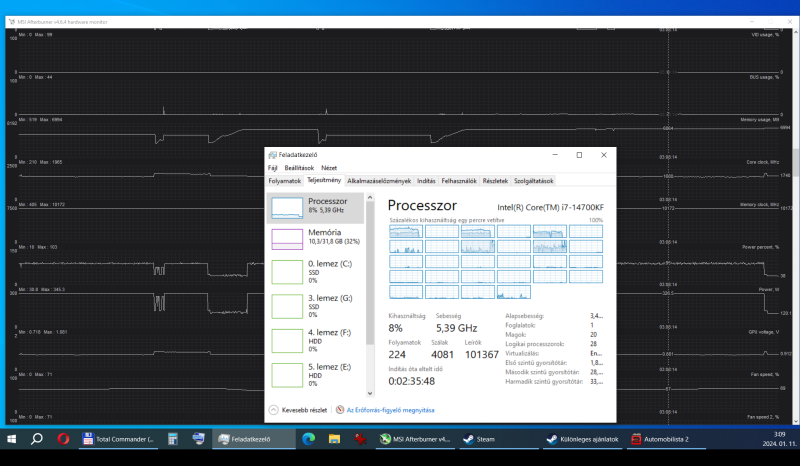Screen dimensions: 800x466
Task: Open the Részletek tab
Action: coord(495,181)
